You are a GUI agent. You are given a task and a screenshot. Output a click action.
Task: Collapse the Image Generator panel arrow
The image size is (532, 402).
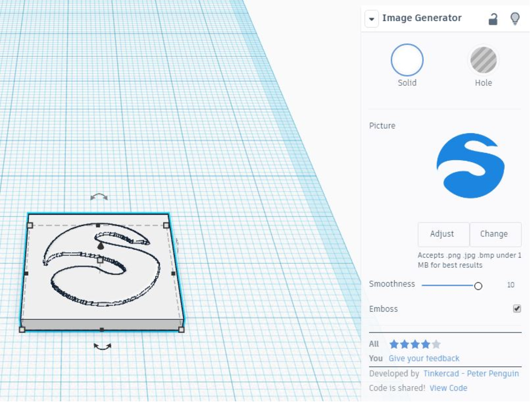(371, 19)
